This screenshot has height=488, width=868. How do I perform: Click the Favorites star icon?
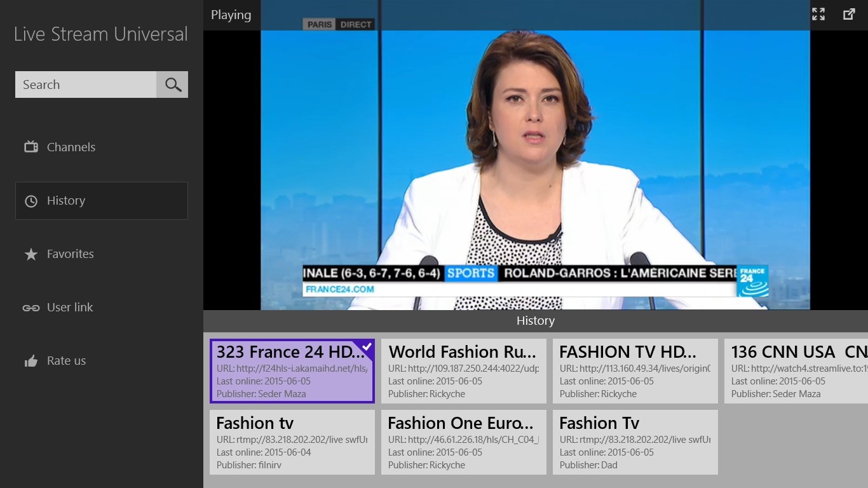pyautogui.click(x=31, y=254)
